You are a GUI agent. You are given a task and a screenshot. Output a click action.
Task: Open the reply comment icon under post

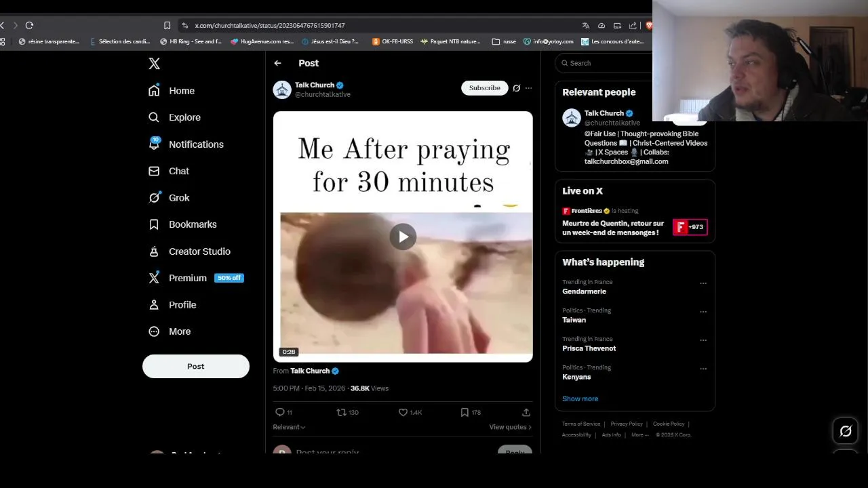(x=279, y=412)
